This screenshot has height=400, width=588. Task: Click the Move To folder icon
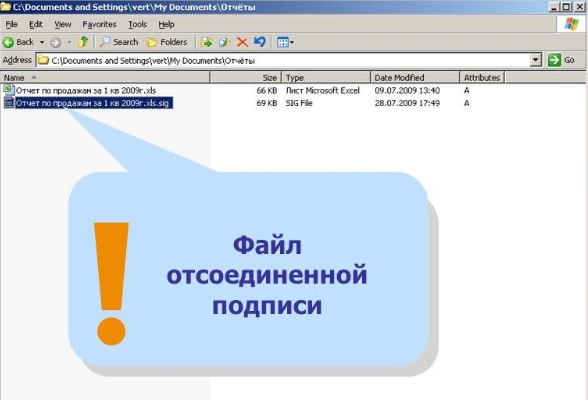tap(206, 42)
